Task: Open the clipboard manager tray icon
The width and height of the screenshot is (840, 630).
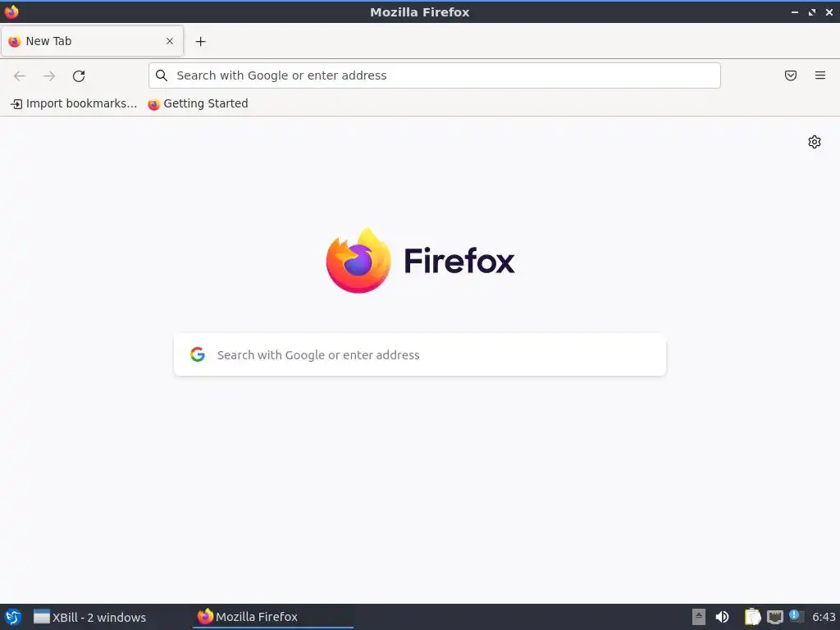Action: click(752, 617)
